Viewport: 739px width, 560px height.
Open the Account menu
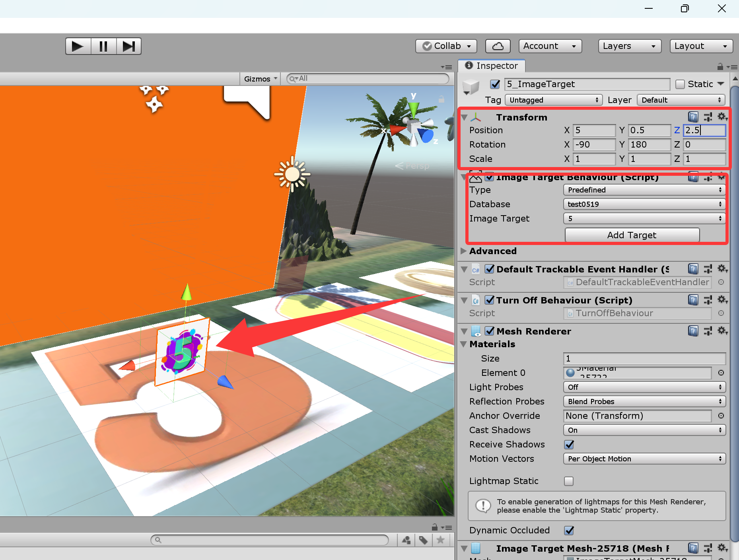550,46
